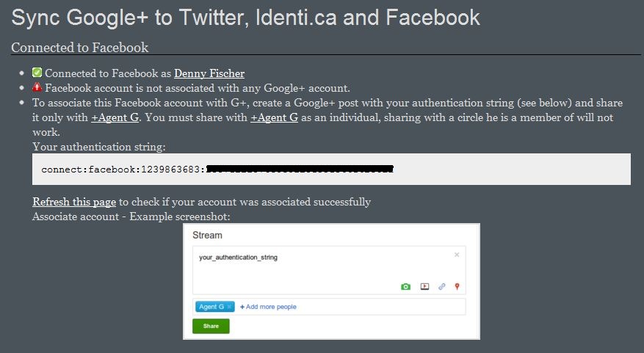Click + Add more people
644x353 pixels.
(x=268, y=307)
